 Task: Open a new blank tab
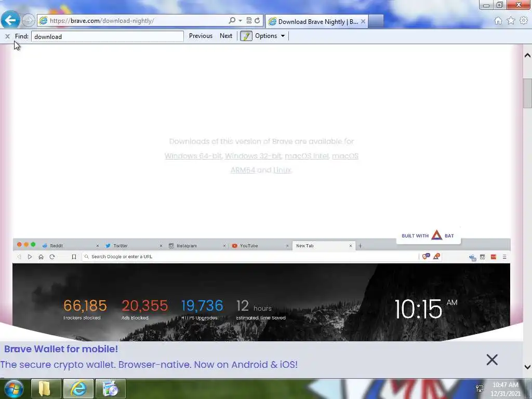tap(376, 21)
